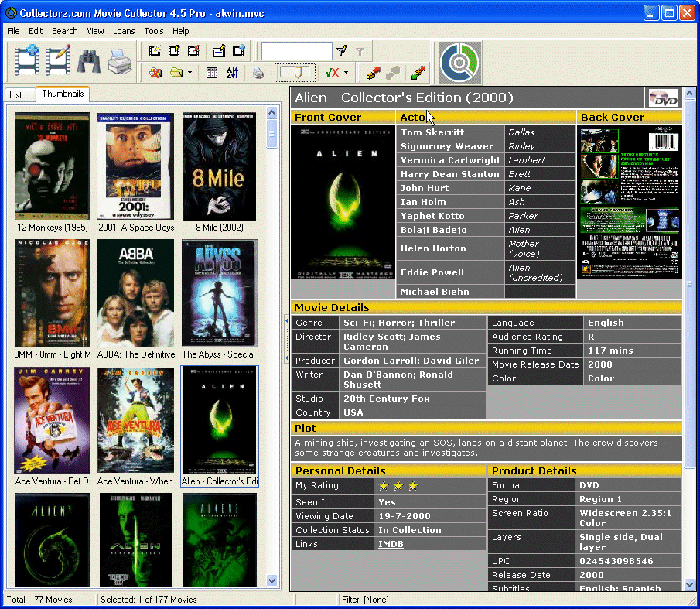
Task: Click "Total: 177 Movies" in status bar
Action: coord(39,600)
